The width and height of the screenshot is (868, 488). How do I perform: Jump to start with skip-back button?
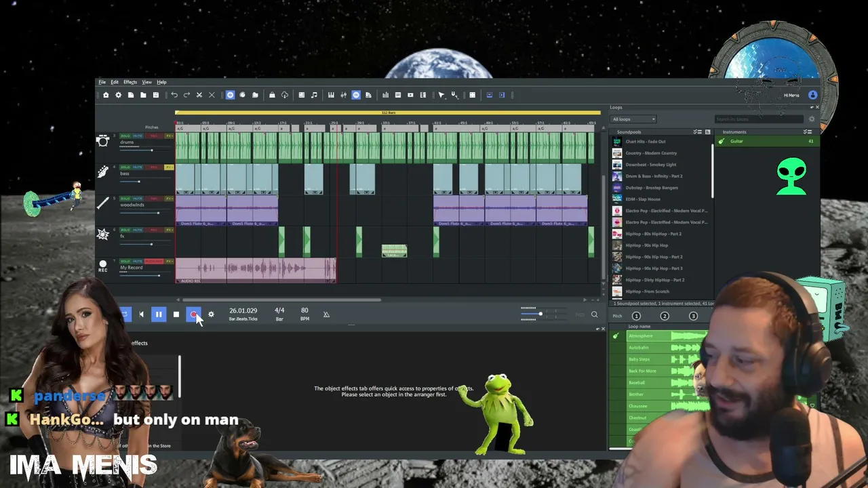click(141, 314)
